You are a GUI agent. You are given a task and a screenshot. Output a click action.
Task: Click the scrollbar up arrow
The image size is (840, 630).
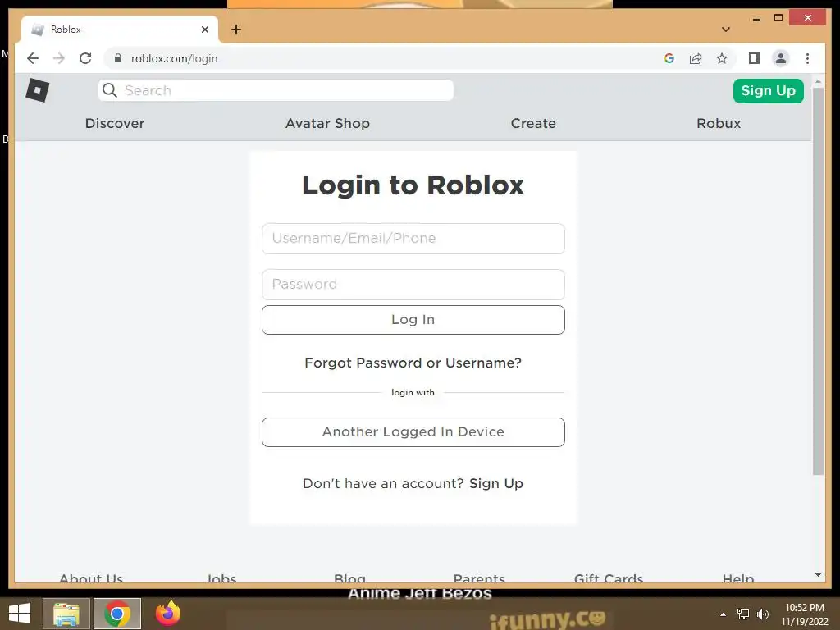[818, 81]
